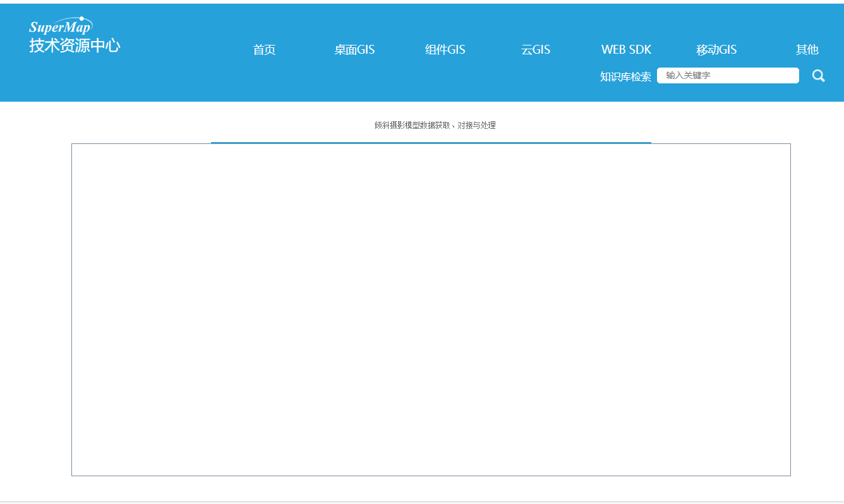Click the 知识库检索 label
This screenshot has width=844, height=504.
click(x=625, y=76)
